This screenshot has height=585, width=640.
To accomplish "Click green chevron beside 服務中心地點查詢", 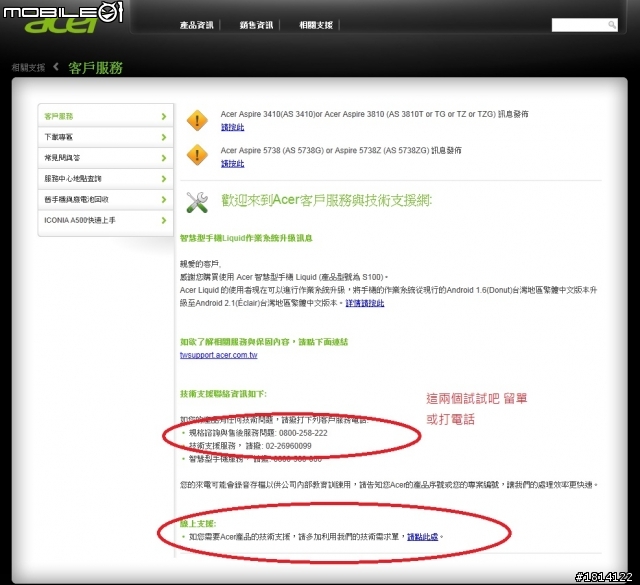I will (x=164, y=179).
